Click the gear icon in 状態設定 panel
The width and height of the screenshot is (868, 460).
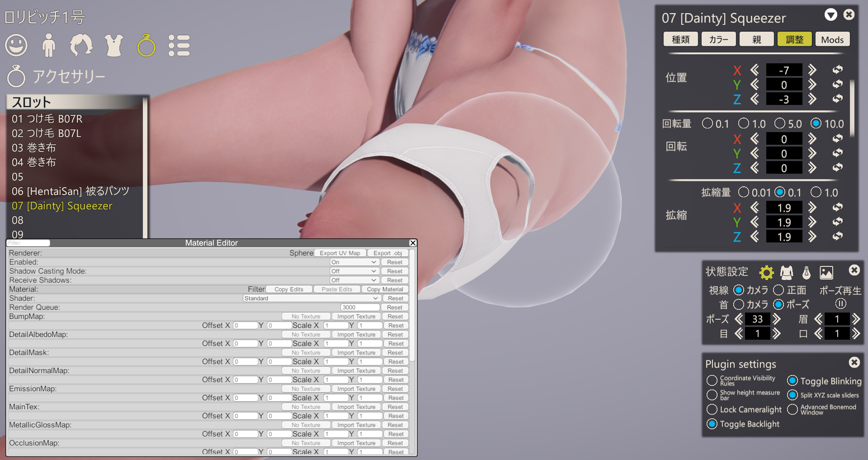(x=766, y=272)
